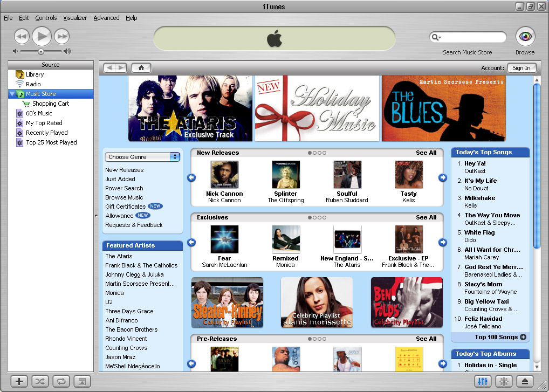Click the Requests & Feedback link
Viewport: 549px width, 392px height.
point(134,225)
